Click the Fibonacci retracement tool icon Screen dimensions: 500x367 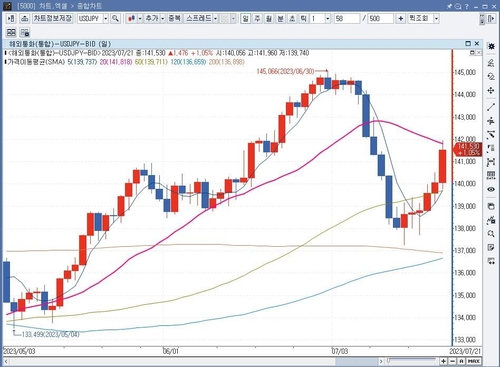pos(491,149)
